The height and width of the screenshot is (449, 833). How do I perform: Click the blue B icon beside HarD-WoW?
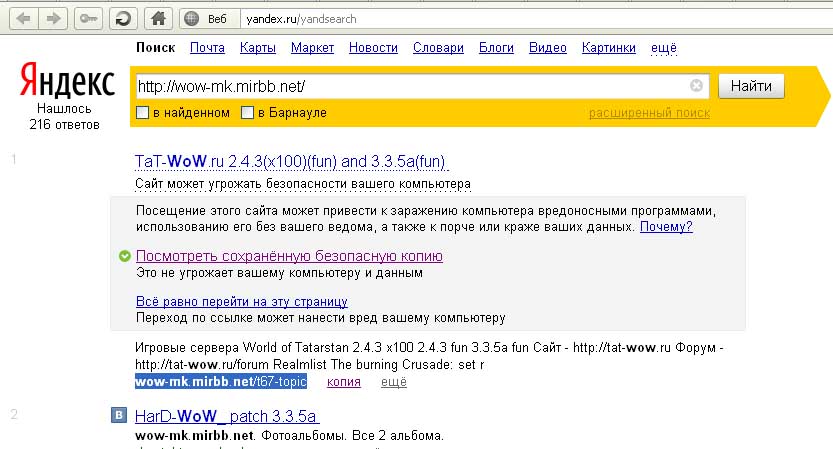pyautogui.click(x=119, y=415)
